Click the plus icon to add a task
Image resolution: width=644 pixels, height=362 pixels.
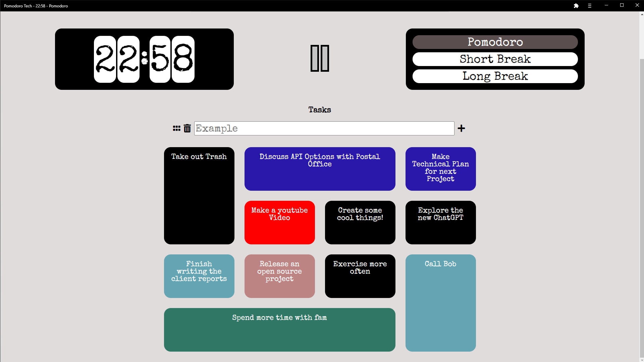click(461, 128)
